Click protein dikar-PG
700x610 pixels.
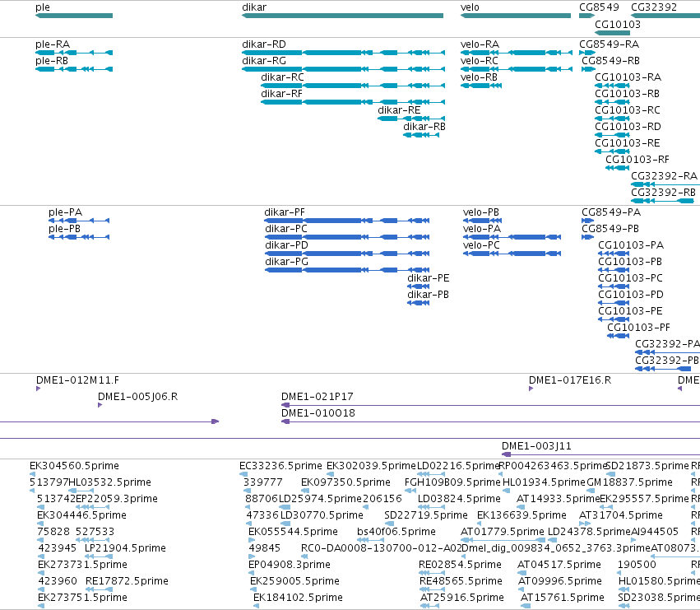click(x=286, y=262)
